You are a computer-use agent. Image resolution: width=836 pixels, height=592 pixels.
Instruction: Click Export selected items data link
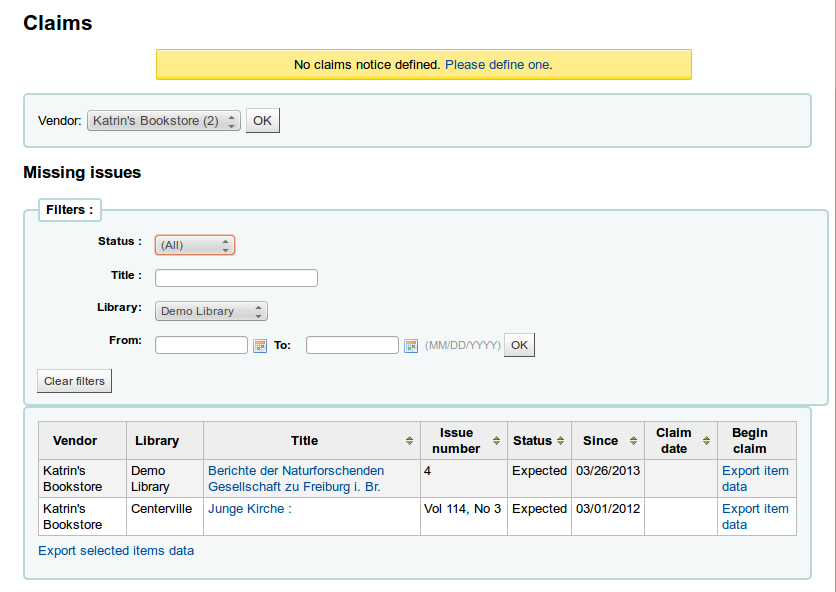pos(116,551)
